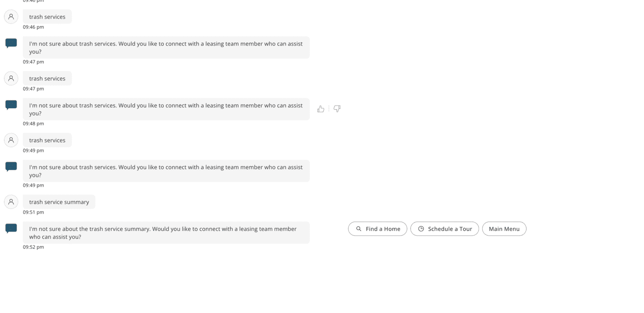Click the clock icon in Schedule a Tour
This screenshot has width=644, height=313.
(x=421, y=229)
